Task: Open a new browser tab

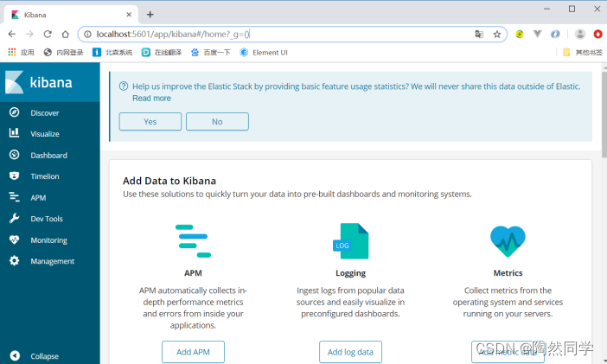Action: (150, 15)
